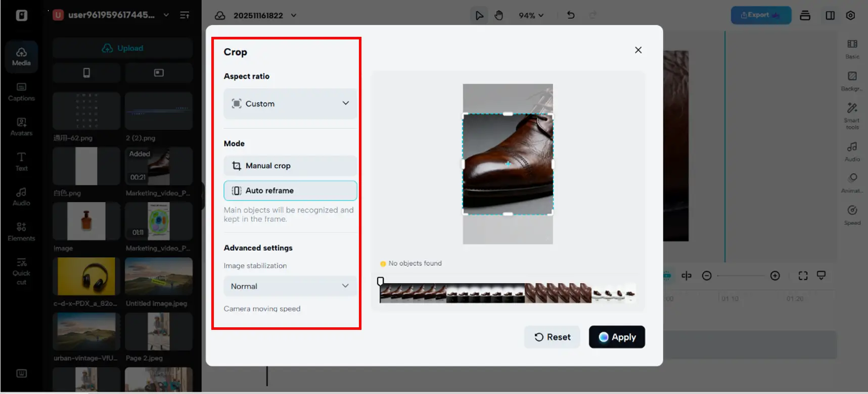Select the screen record view button
The image size is (868, 394).
point(159,73)
